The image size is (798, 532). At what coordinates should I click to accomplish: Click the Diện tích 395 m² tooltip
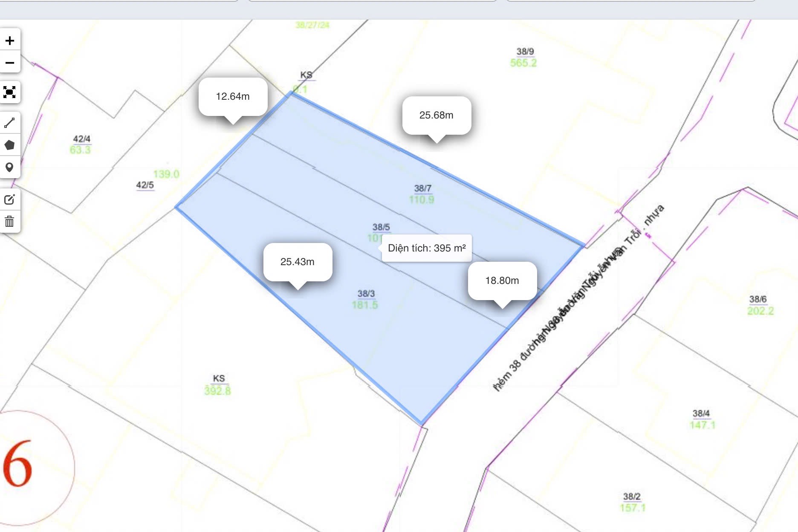click(x=426, y=248)
